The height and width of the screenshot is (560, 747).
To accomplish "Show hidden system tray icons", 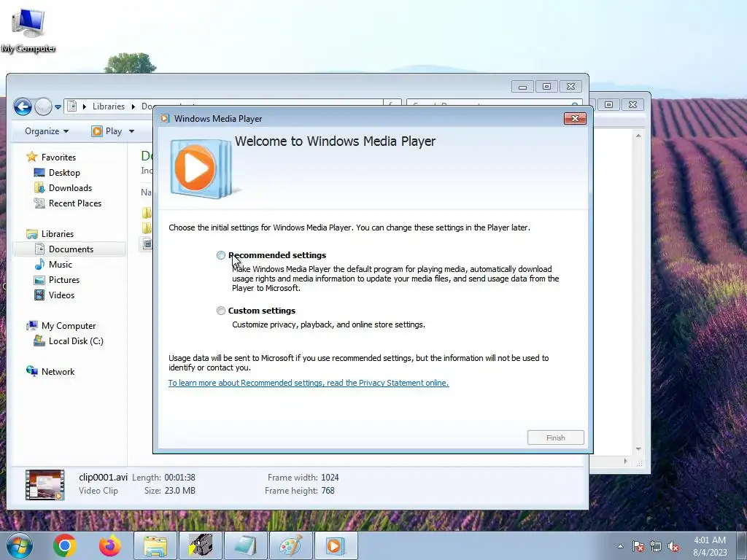I will click(x=620, y=546).
